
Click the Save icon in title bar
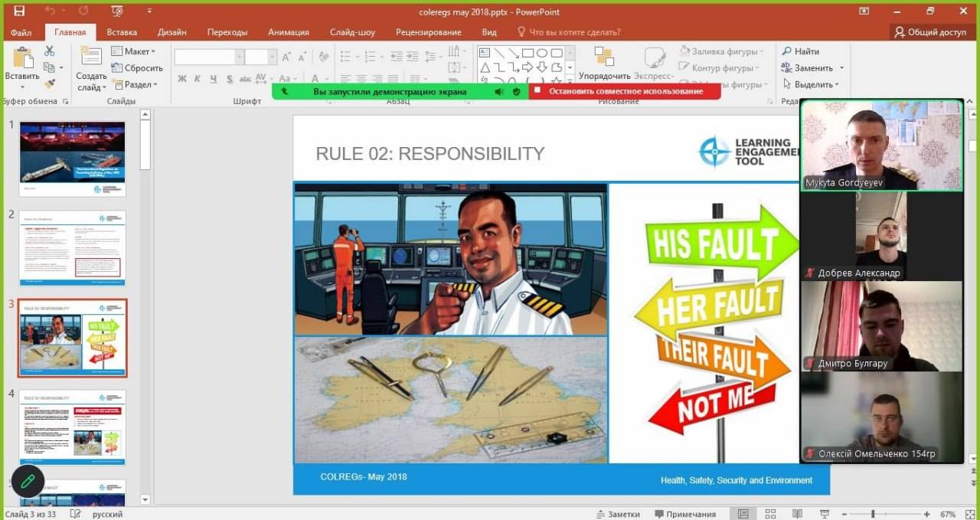(x=19, y=11)
